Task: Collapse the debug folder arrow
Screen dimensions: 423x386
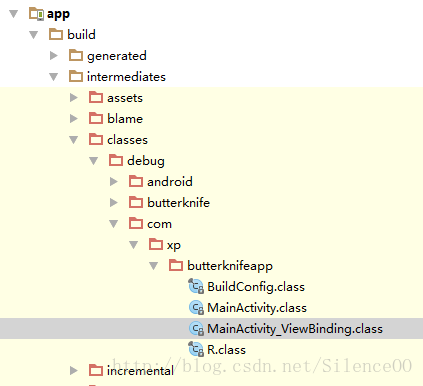Action: tap(94, 161)
